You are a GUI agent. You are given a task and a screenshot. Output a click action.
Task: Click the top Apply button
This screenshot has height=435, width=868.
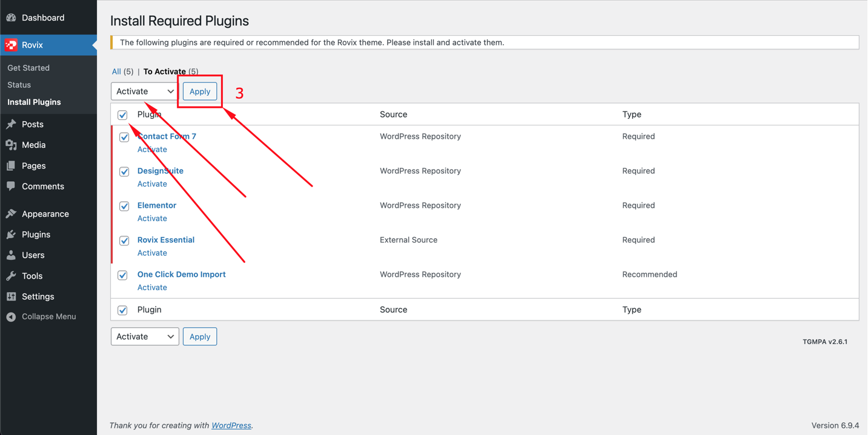click(x=200, y=91)
